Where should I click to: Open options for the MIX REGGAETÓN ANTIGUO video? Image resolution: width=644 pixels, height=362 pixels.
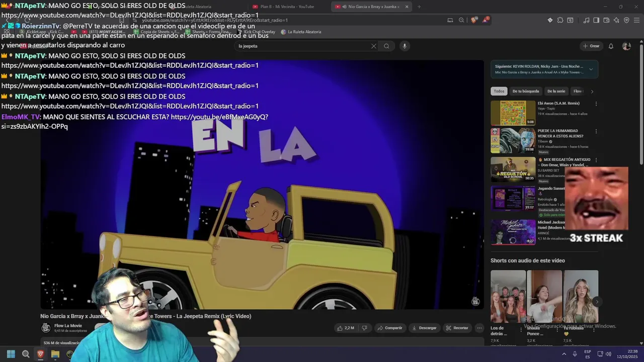pyautogui.click(x=596, y=160)
